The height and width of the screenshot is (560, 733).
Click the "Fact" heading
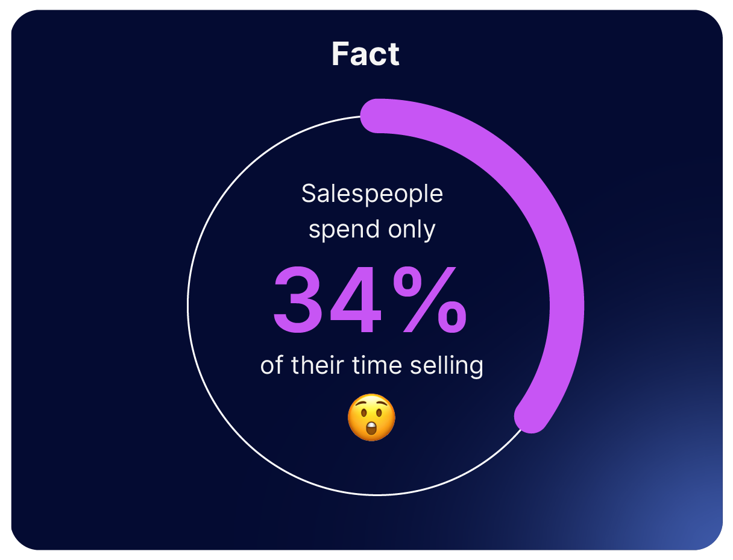[365, 54]
